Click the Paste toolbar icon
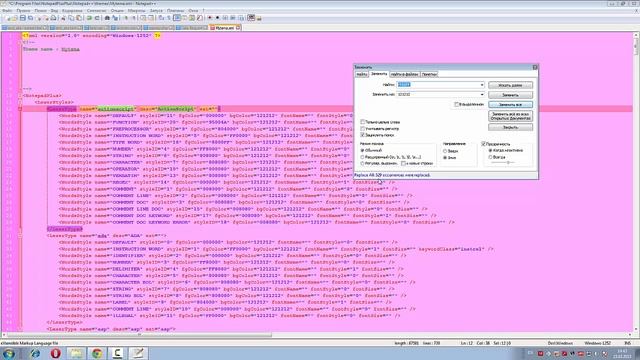 (x=79, y=18)
